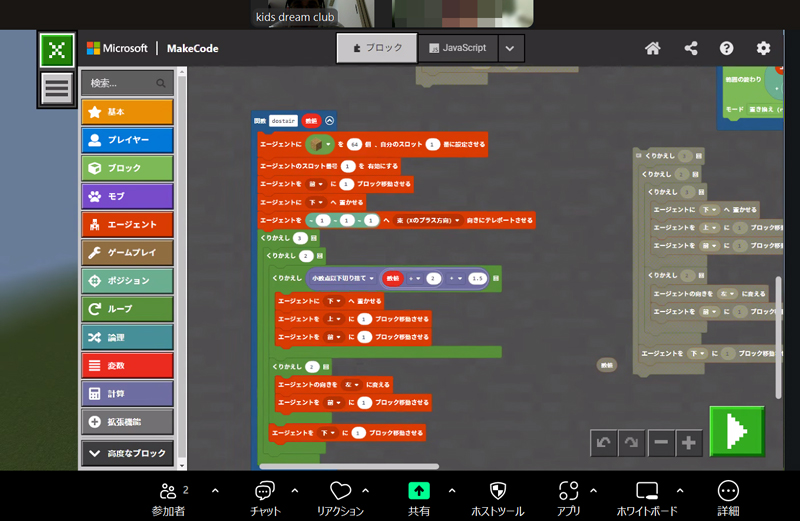Open the 参加者 participants panel
Image resolution: width=800 pixels, height=521 pixels.
(167, 498)
